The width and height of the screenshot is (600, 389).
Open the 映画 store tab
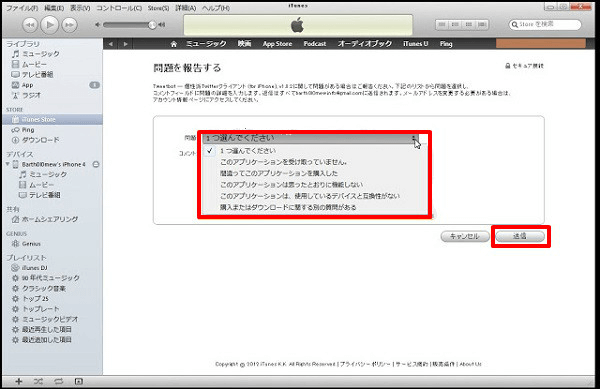pyautogui.click(x=244, y=44)
